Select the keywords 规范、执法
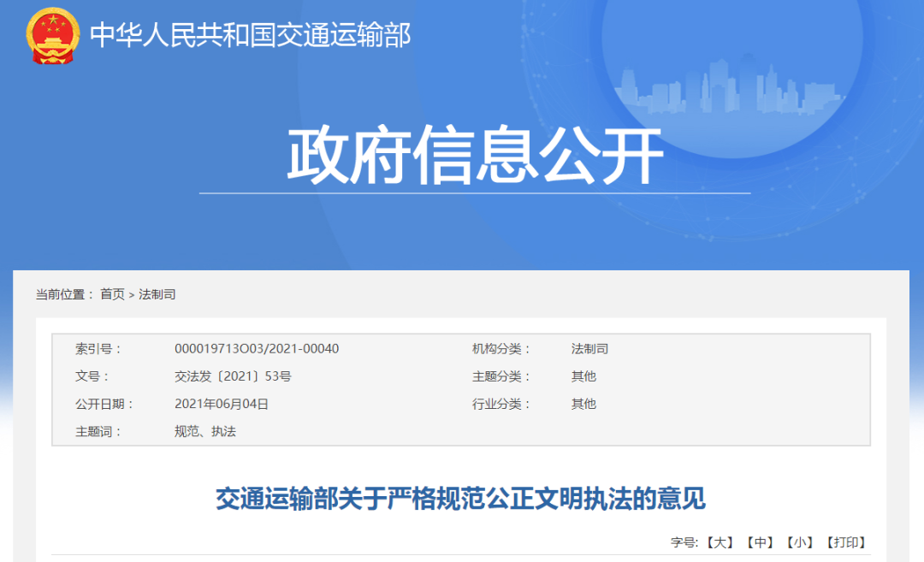The width and height of the screenshot is (924, 562). coord(205,432)
